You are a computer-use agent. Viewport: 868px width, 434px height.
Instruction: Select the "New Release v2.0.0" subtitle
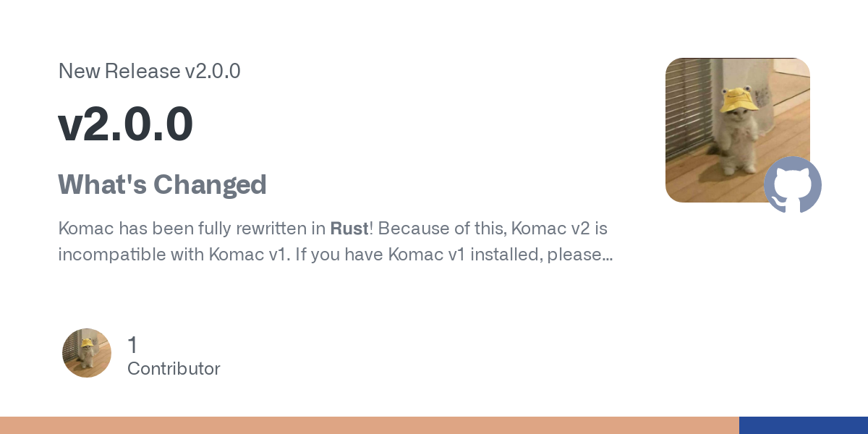[x=149, y=72]
